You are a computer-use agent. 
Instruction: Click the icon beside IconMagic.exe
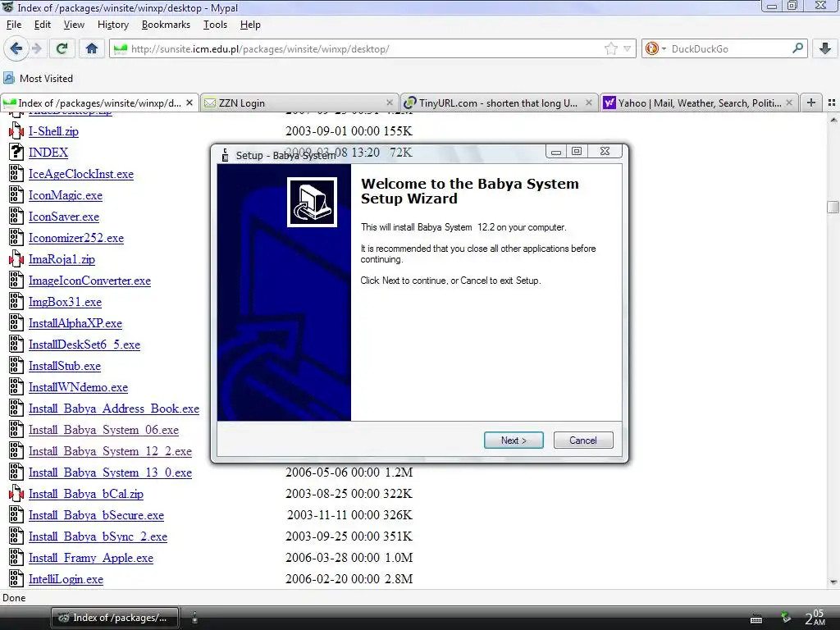click(x=16, y=195)
